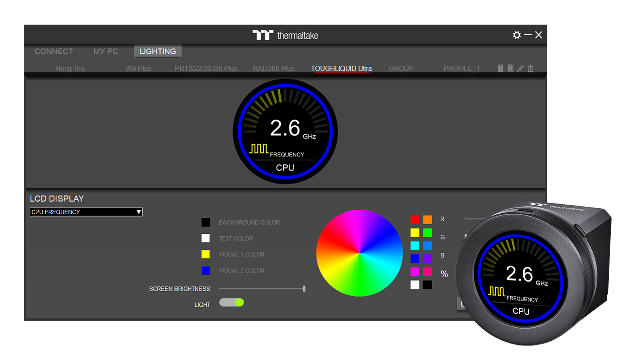644x362 pixels.
Task: Click the BACKGROUND COLOR label
Action: pos(249,222)
